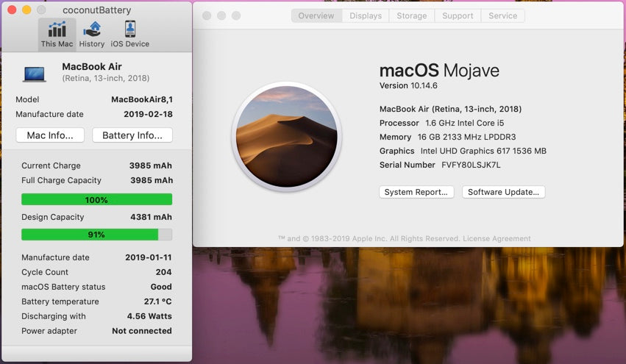626x364 pixels.
Task: Go to the Service tab
Action: tap(502, 15)
